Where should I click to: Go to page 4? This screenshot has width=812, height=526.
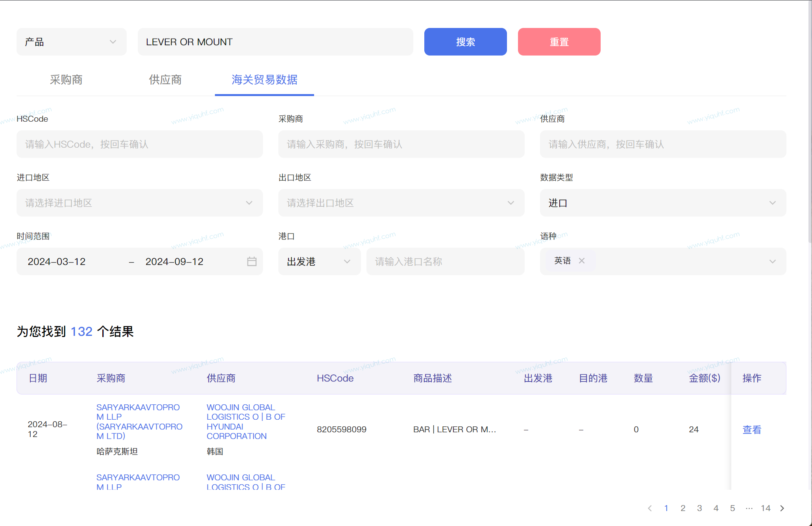716,508
